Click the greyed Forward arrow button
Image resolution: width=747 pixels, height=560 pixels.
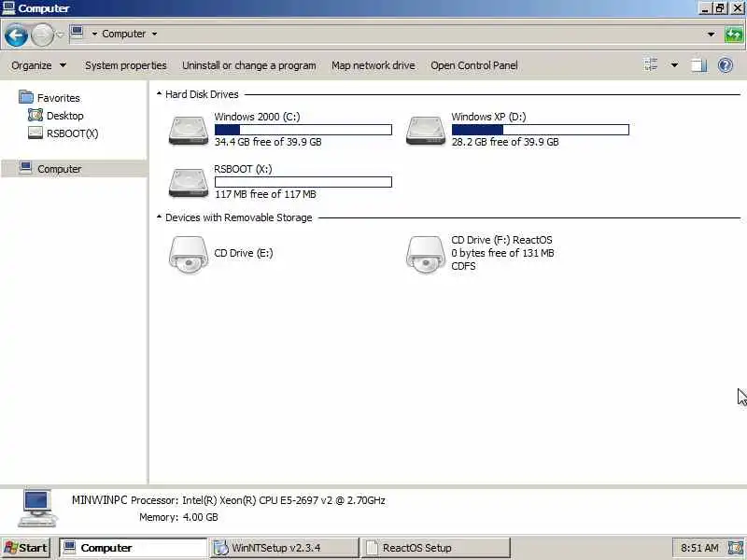tap(42, 35)
